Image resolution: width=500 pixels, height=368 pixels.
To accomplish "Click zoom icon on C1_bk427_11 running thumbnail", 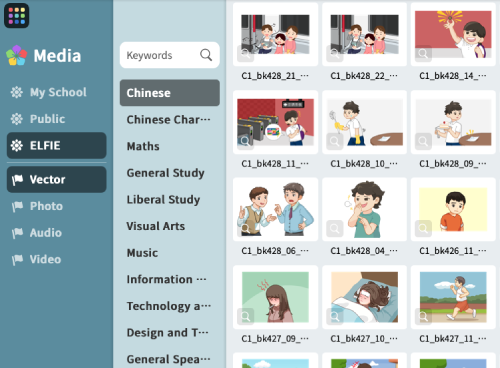I will pos(423,316).
